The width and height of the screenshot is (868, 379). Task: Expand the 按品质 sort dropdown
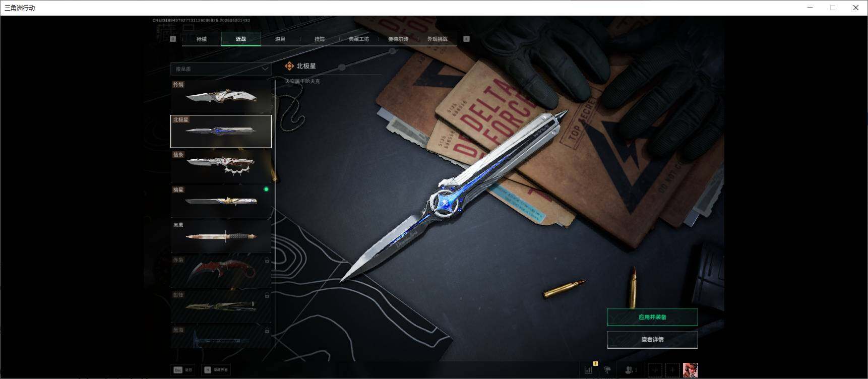(x=221, y=69)
